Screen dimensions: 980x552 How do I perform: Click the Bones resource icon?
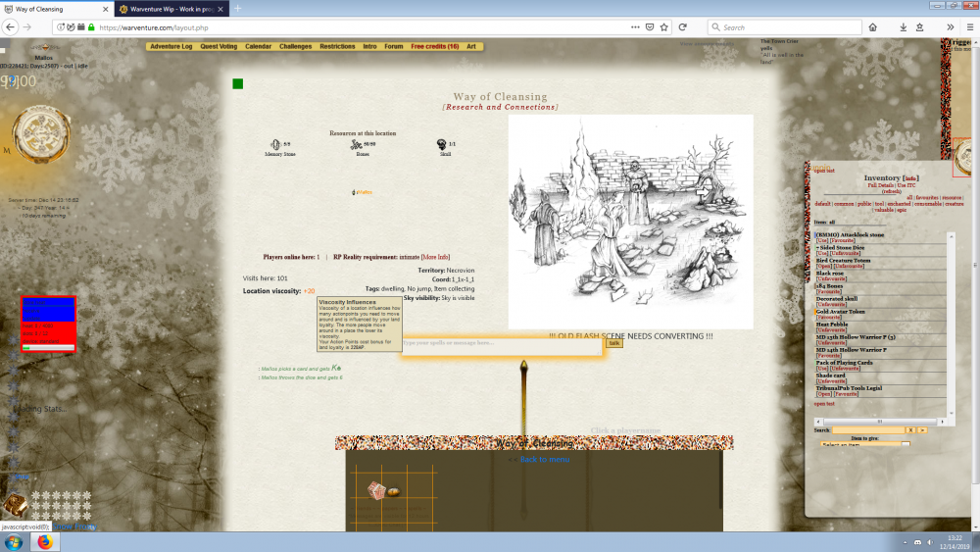357,144
